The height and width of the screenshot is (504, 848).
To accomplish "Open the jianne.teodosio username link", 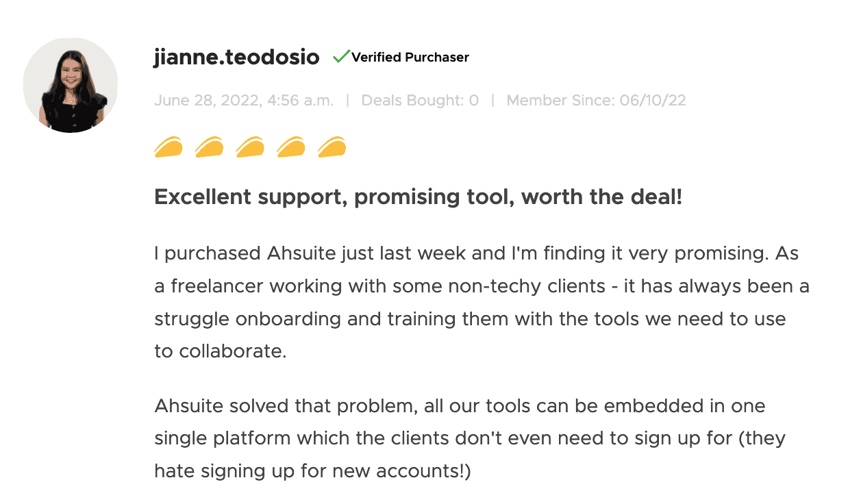I will click(236, 58).
